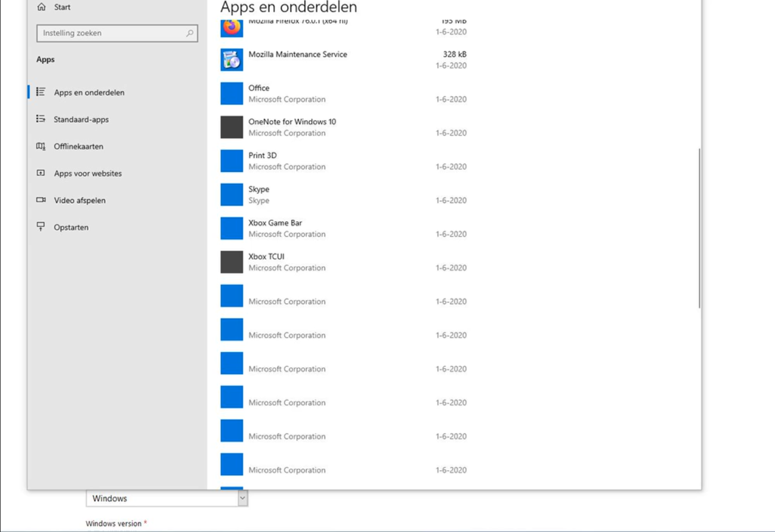Select the Skype app name
Screen dimensions: 775x532
[x=259, y=189]
